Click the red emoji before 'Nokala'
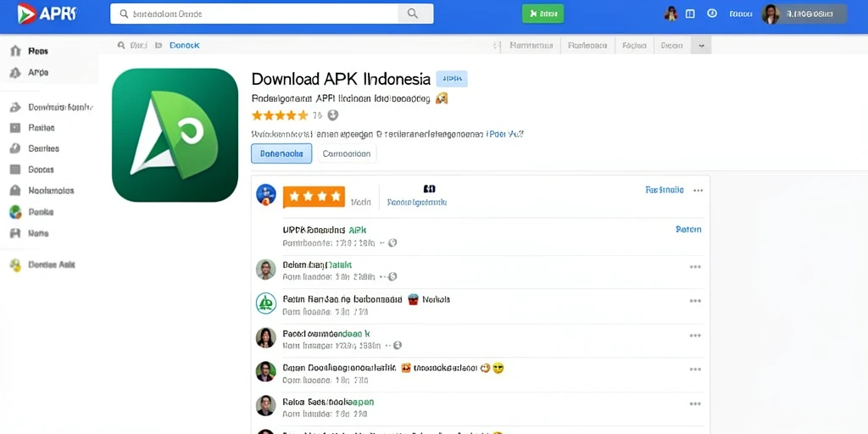The width and height of the screenshot is (868, 434). [x=413, y=299]
